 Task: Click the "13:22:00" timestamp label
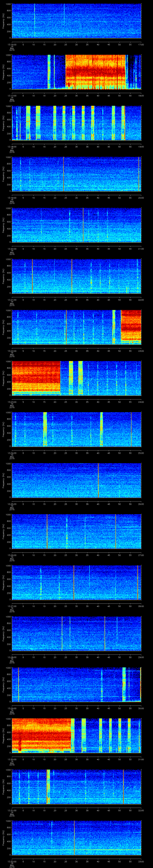click(12, 351)
